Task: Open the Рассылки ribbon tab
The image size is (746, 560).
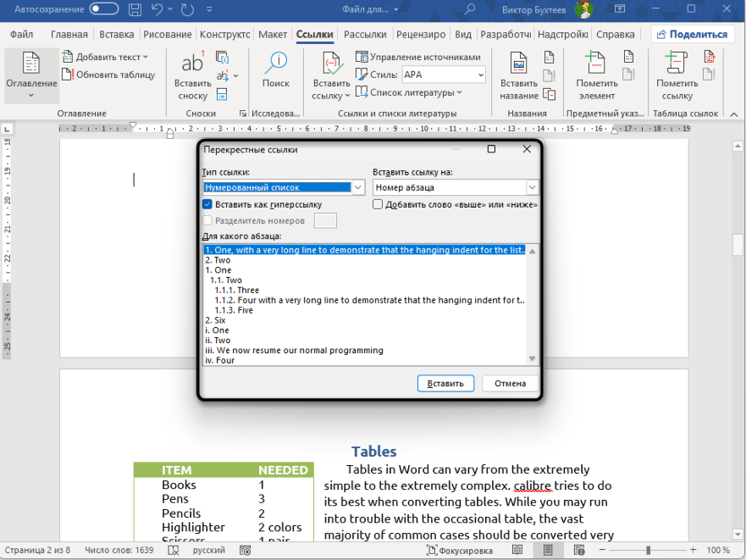Action: click(x=365, y=35)
